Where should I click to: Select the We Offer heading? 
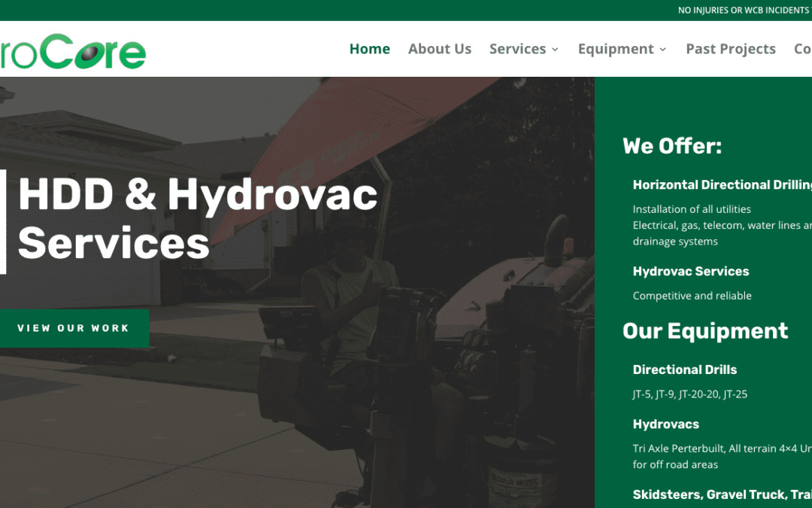pos(671,146)
